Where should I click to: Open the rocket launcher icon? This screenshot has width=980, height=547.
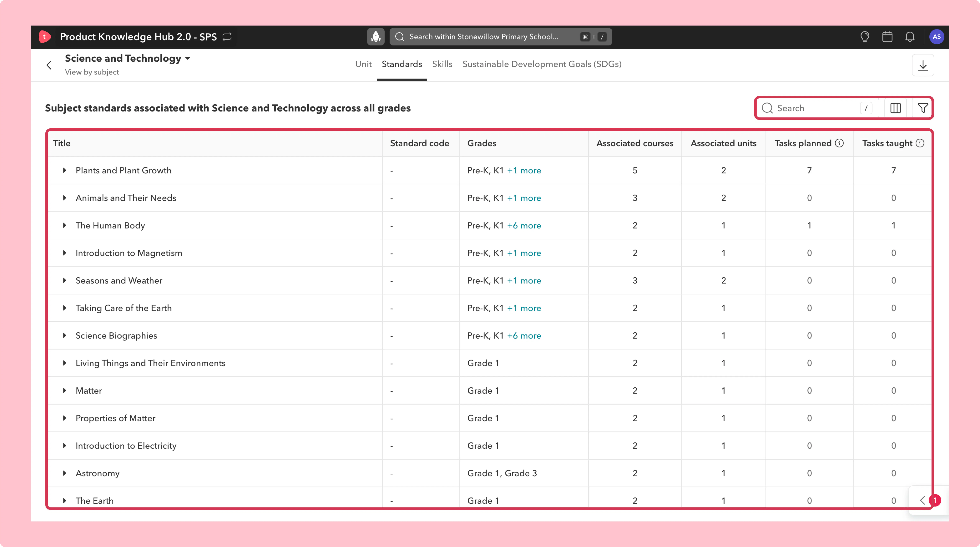point(375,37)
